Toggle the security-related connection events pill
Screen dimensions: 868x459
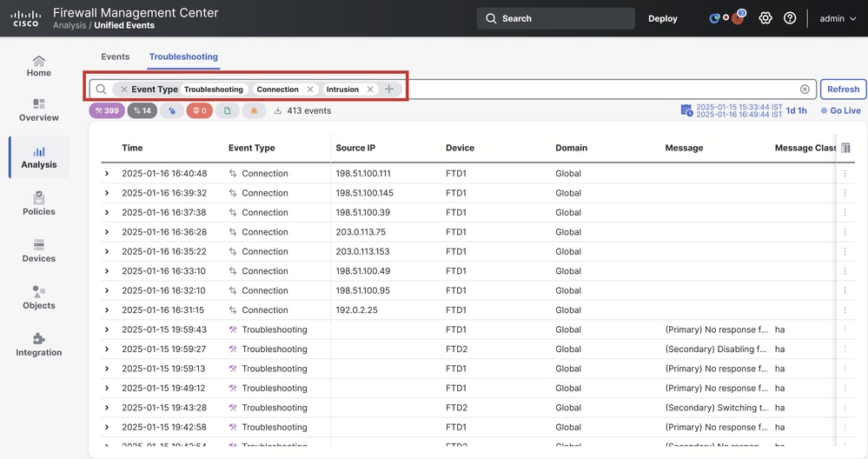coord(172,110)
